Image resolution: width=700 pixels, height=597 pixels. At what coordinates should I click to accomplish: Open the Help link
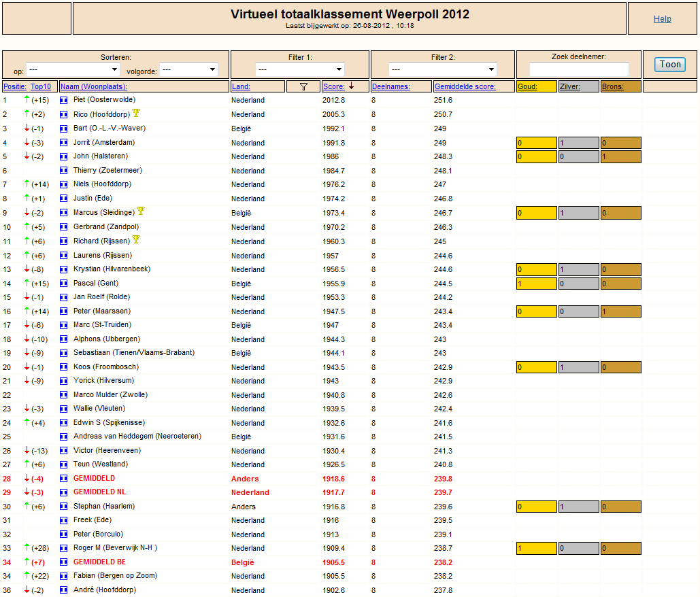[662, 19]
